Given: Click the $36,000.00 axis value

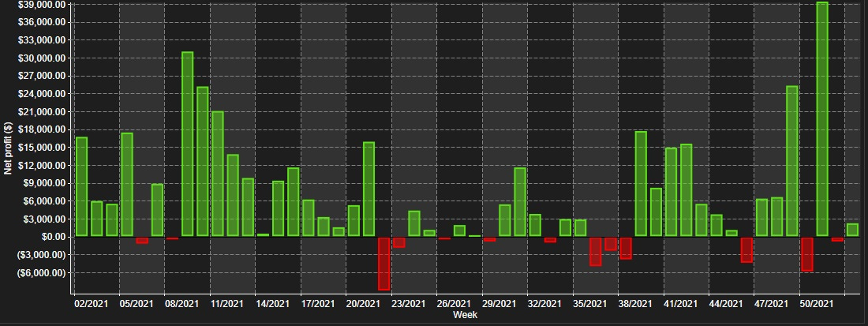Looking at the screenshot, I should pos(42,22).
